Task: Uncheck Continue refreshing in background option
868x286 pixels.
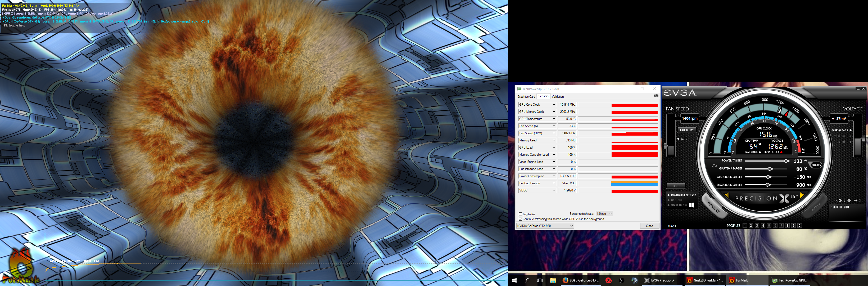Action: click(521, 219)
